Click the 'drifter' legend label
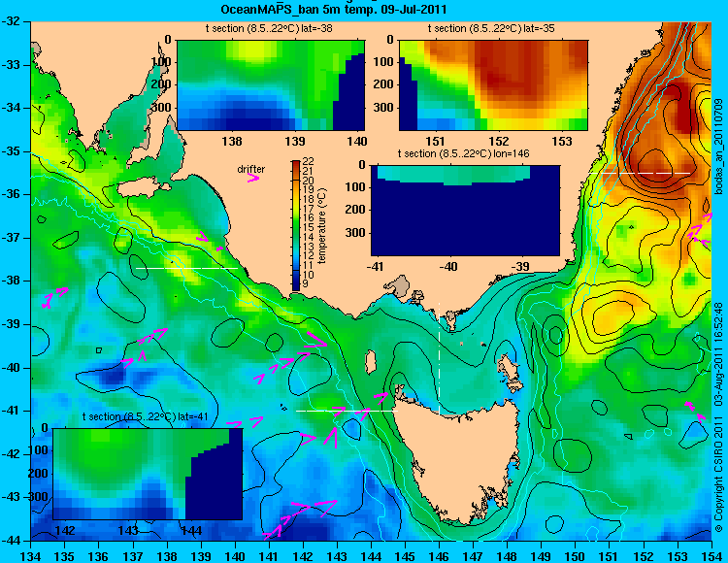 (x=251, y=169)
